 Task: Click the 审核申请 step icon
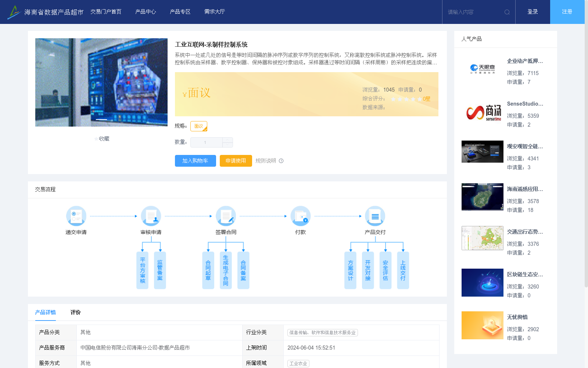point(151,216)
